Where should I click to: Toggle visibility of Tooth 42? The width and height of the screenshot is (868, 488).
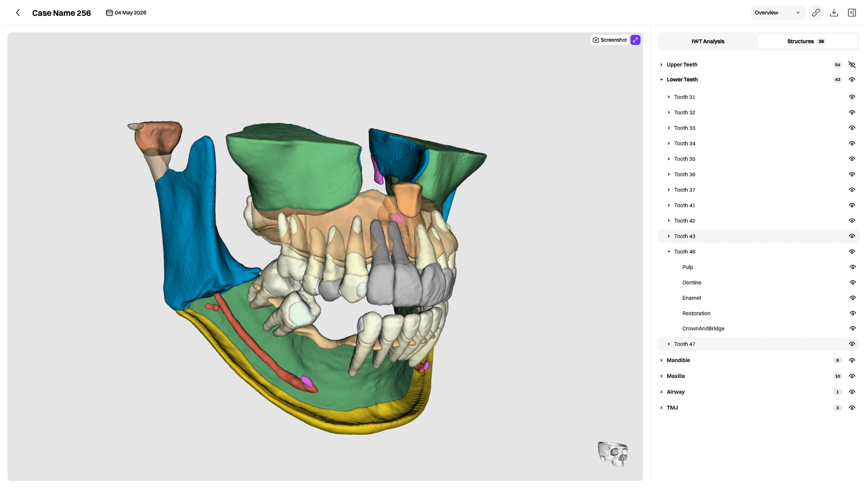point(852,221)
